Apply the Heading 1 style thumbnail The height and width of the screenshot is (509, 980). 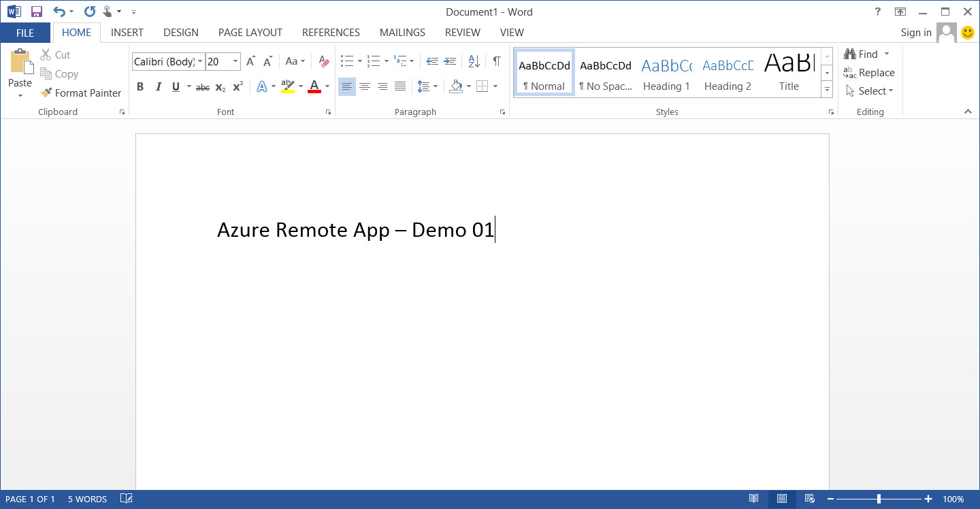coord(666,73)
